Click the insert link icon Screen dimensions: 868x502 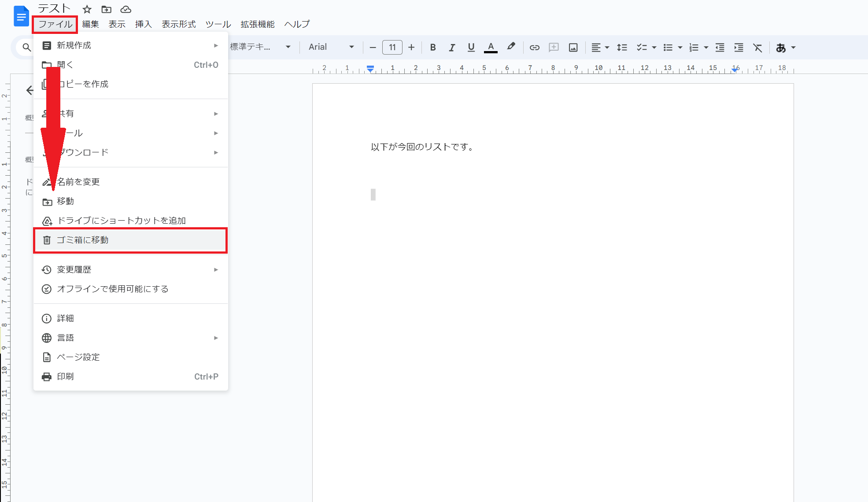tap(534, 48)
